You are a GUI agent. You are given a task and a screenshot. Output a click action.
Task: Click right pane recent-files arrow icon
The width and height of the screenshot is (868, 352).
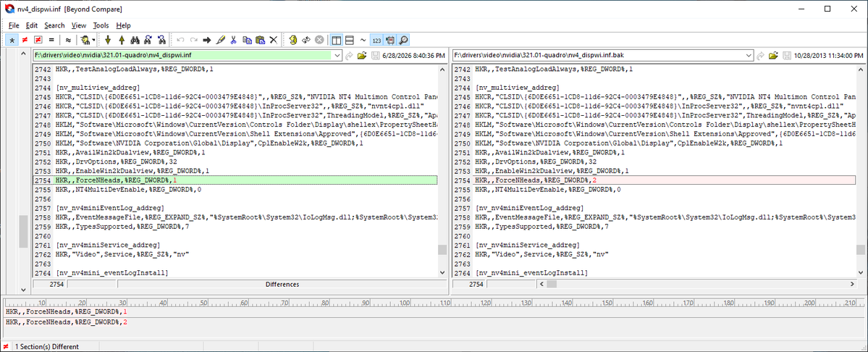pos(761,56)
